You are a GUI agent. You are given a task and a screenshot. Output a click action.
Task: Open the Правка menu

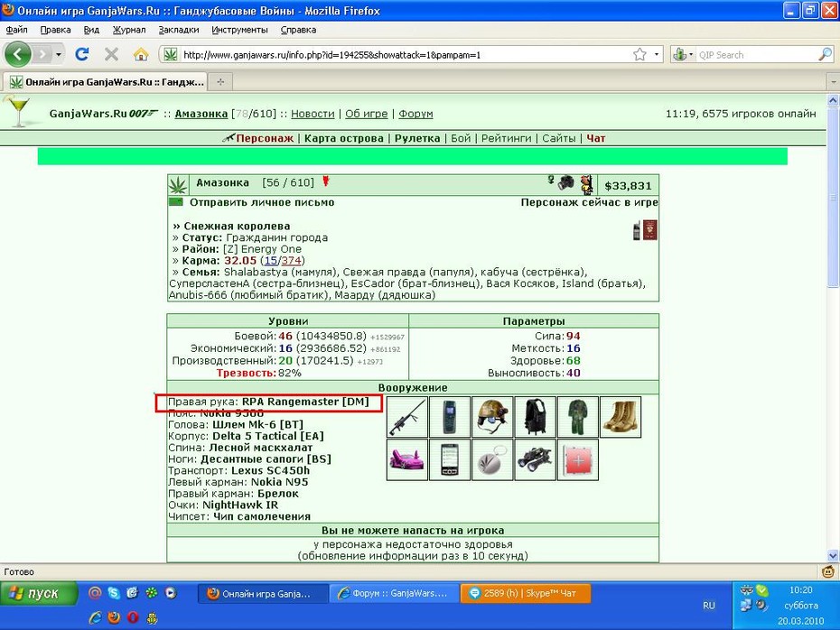pos(55,30)
